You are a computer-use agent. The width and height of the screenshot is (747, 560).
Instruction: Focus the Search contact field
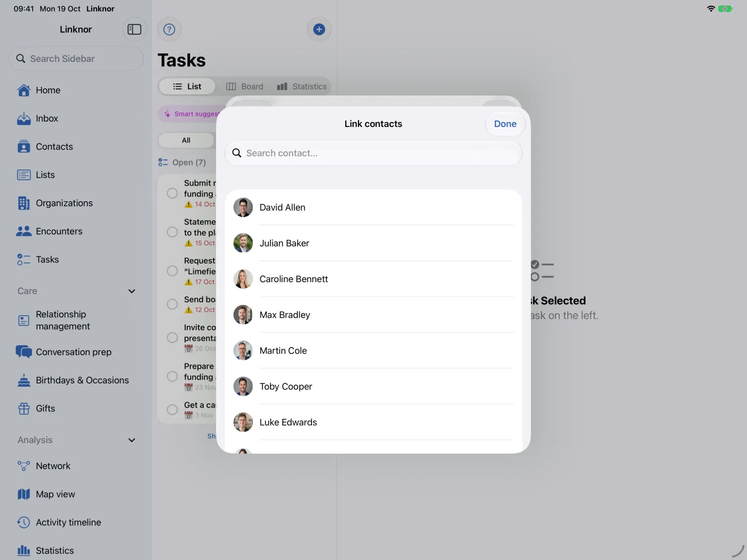coord(373,153)
